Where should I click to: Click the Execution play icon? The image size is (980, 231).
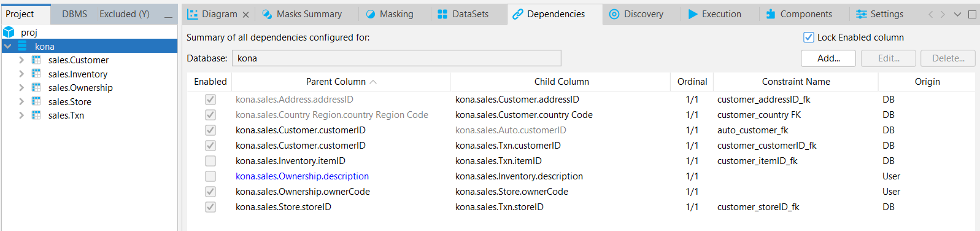click(x=693, y=14)
